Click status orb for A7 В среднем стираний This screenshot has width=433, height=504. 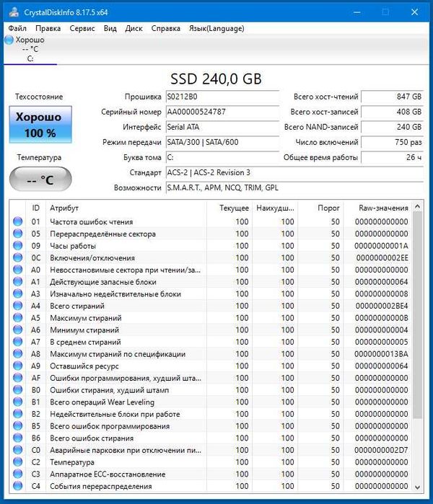tap(18, 342)
